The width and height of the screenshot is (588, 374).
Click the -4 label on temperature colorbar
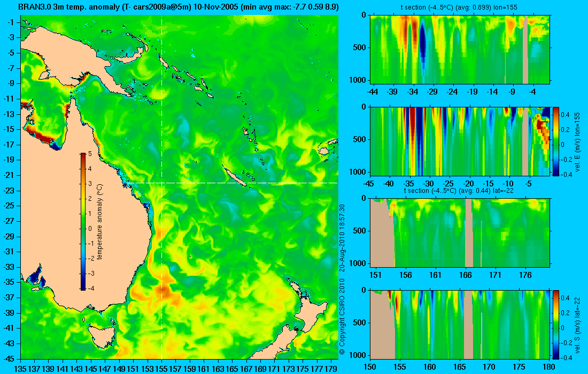[x=91, y=288]
